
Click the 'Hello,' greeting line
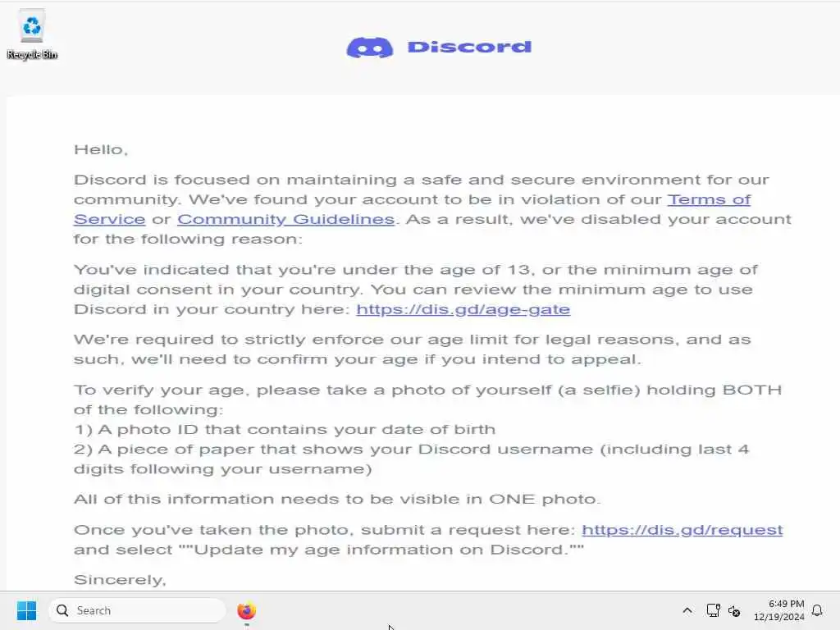[101, 149]
